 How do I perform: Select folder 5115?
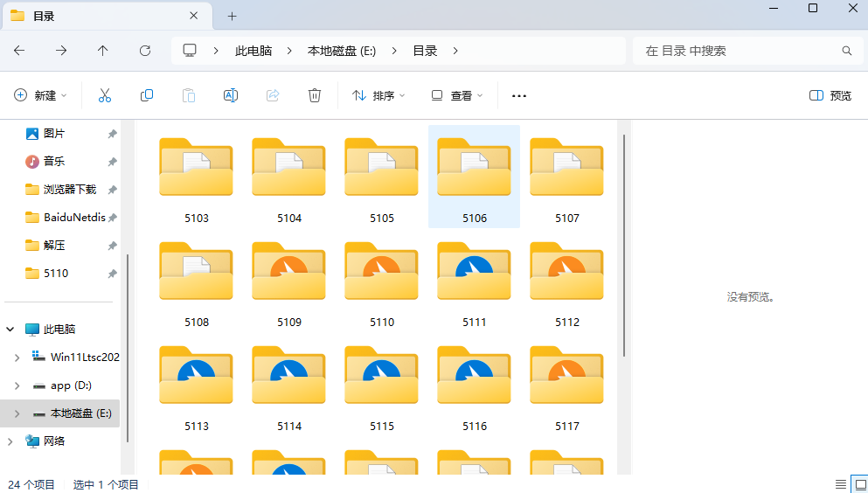381,385
